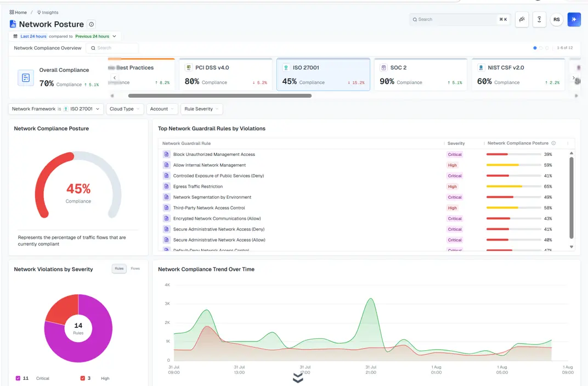Click the blue AI sparkle button
Screen dimensions: 588x386
tap(574, 20)
